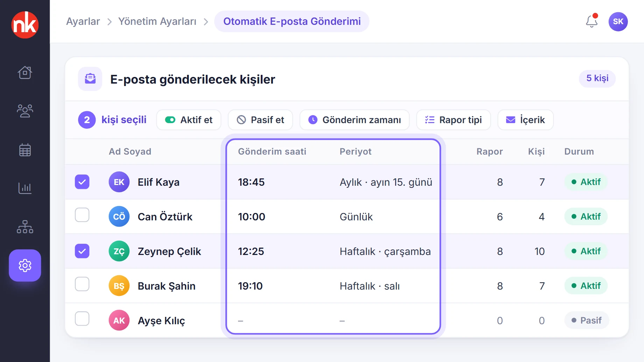644x362 pixels.
Task: Click the Gönderim saati column header
Action: pos(272,151)
